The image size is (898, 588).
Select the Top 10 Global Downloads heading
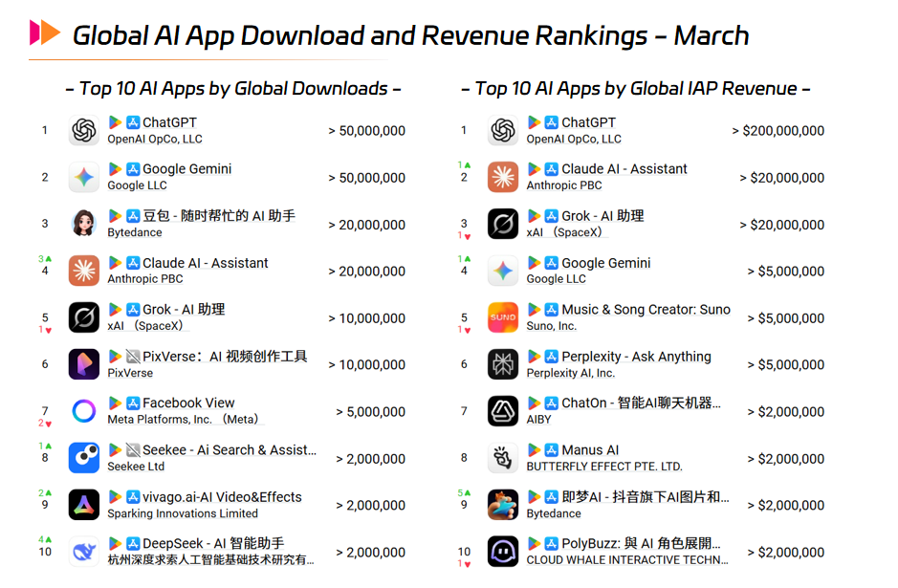click(x=232, y=88)
